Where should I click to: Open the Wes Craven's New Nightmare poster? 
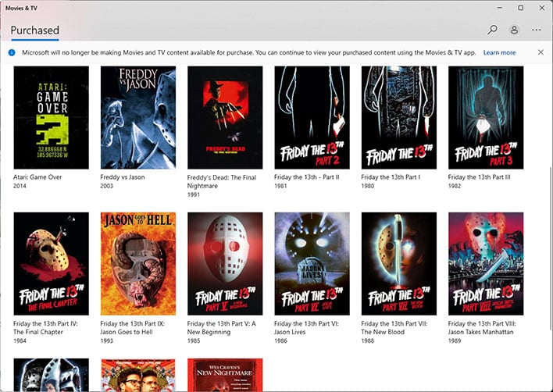coord(225,375)
